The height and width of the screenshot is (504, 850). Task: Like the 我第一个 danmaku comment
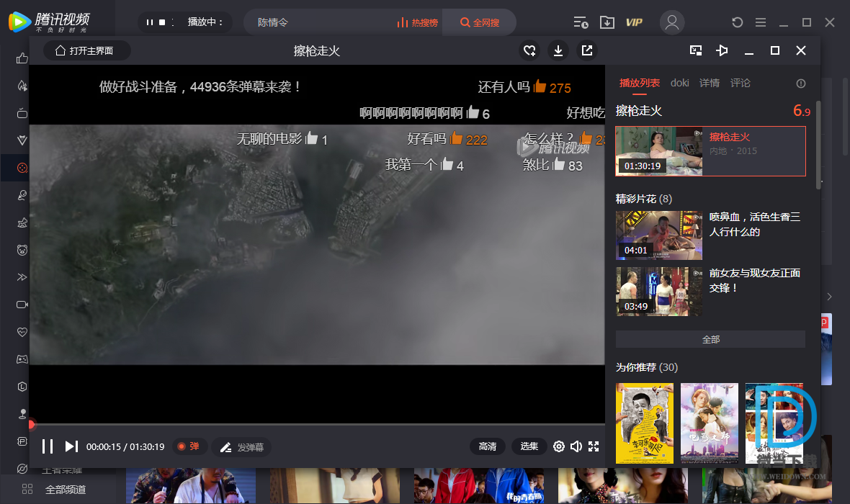click(447, 163)
